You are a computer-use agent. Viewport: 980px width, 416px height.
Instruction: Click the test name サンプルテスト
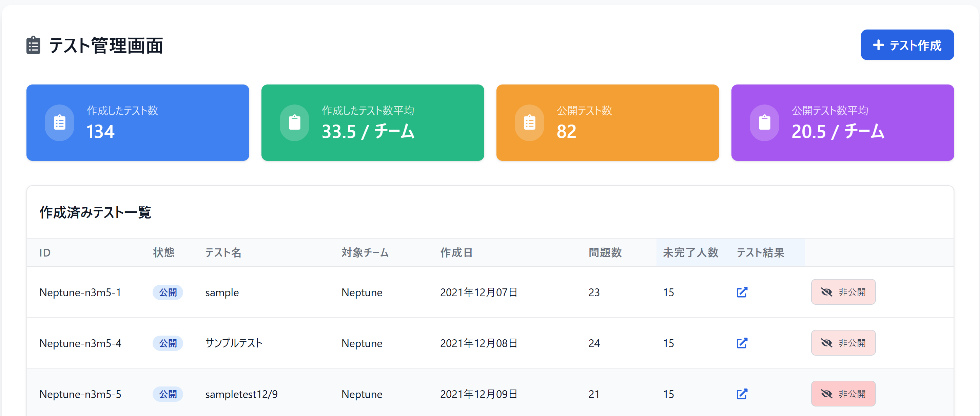tap(234, 343)
